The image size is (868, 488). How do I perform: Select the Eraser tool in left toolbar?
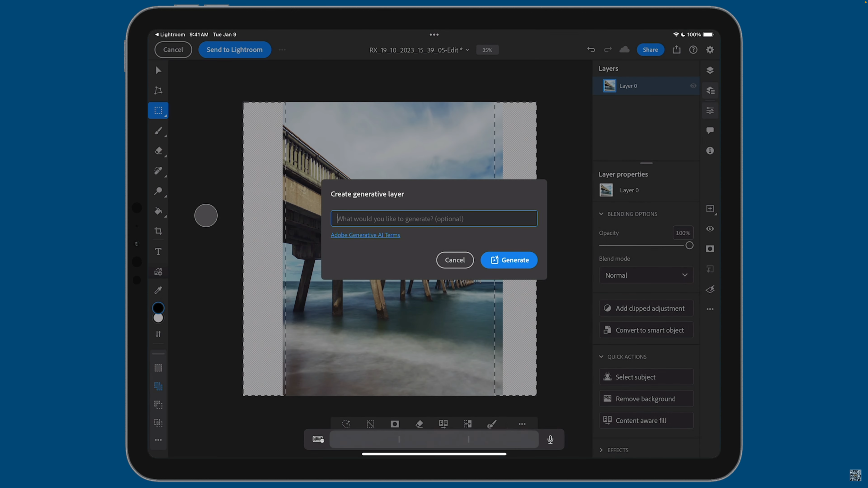click(158, 151)
